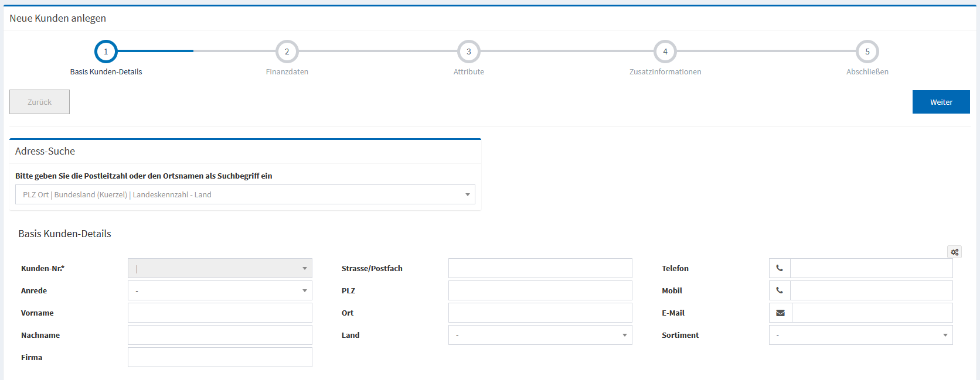This screenshot has width=980, height=380.
Task: Expand the Sortiment dropdown
Action: [860, 335]
